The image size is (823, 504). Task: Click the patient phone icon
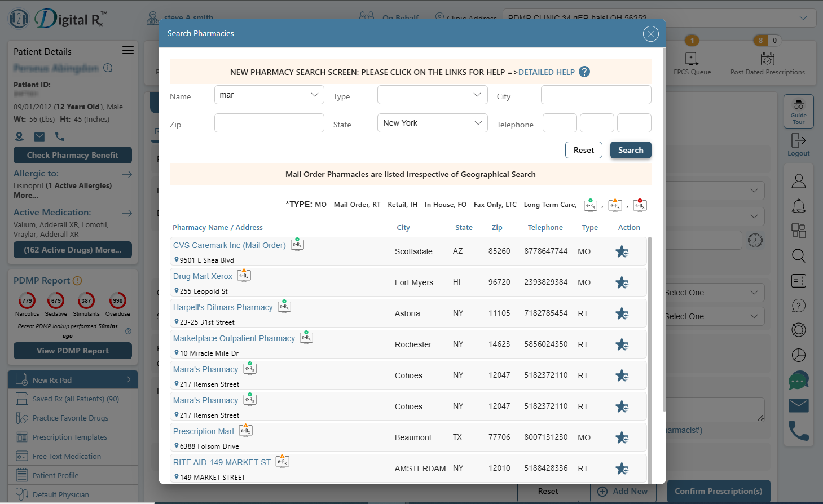click(x=60, y=136)
